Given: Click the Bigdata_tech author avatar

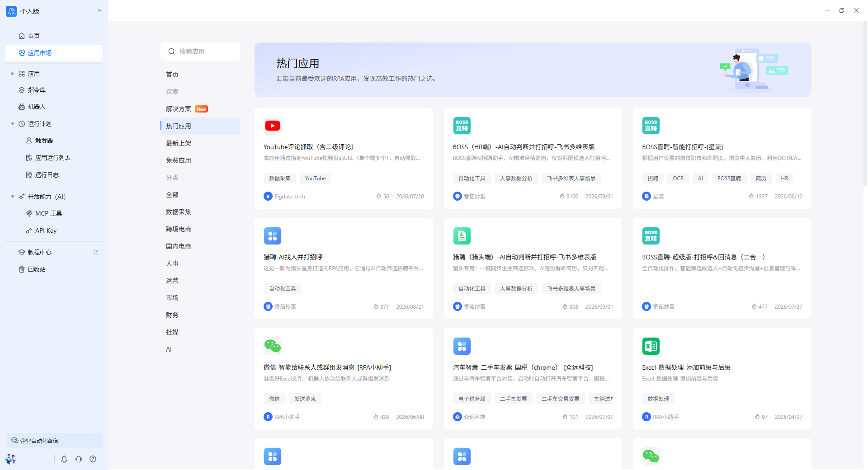Looking at the screenshot, I should point(268,196).
